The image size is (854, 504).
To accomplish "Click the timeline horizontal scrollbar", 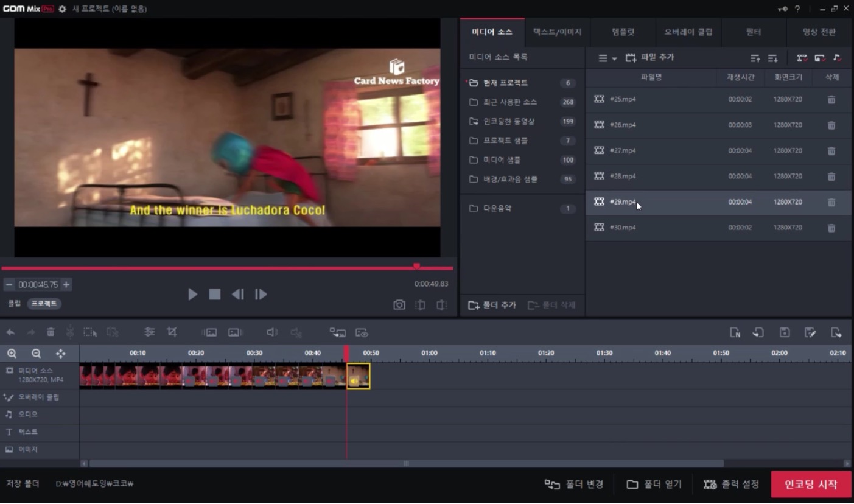I will pos(406,463).
